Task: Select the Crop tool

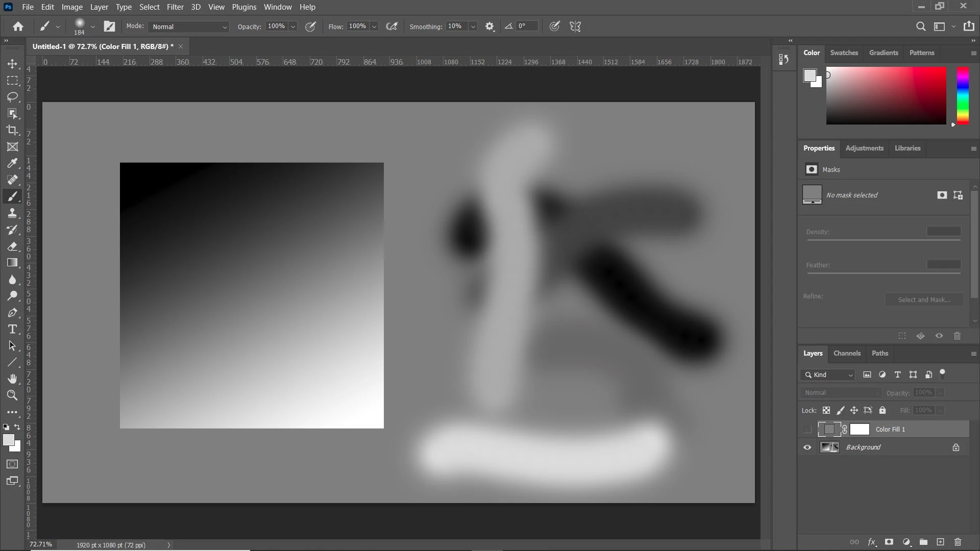Action: point(12,130)
